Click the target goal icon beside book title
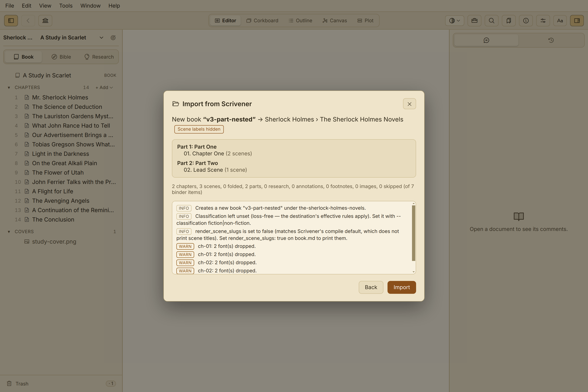 click(113, 38)
